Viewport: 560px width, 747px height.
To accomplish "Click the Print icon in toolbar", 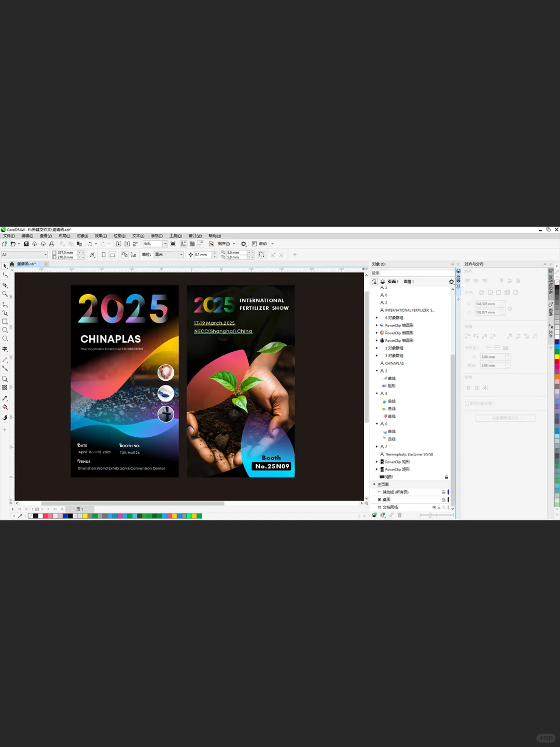I will click(51, 244).
